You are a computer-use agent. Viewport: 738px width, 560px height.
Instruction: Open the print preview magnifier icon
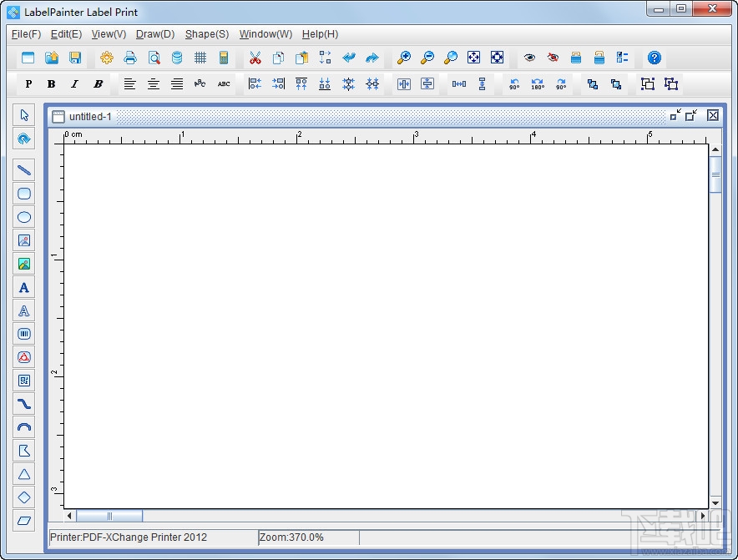(x=154, y=58)
